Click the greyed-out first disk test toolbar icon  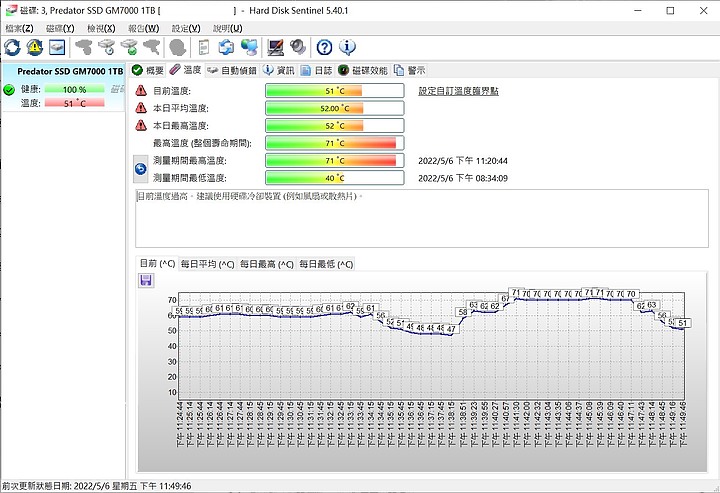point(84,47)
